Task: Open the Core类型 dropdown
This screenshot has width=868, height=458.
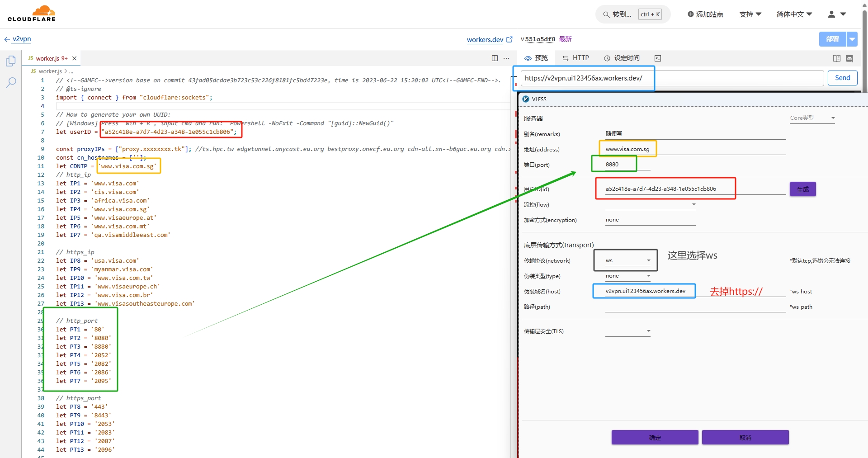Action: pyautogui.click(x=812, y=118)
